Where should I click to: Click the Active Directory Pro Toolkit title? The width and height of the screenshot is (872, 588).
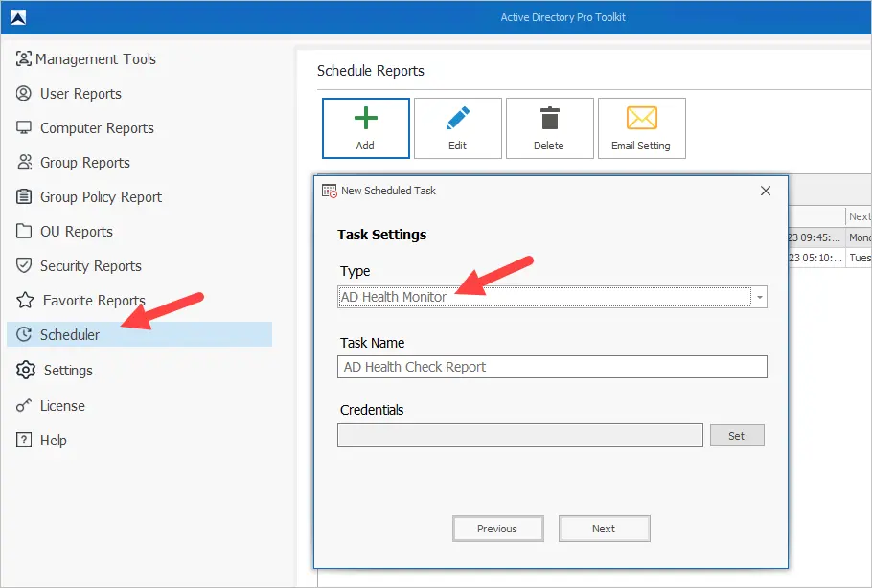click(562, 17)
